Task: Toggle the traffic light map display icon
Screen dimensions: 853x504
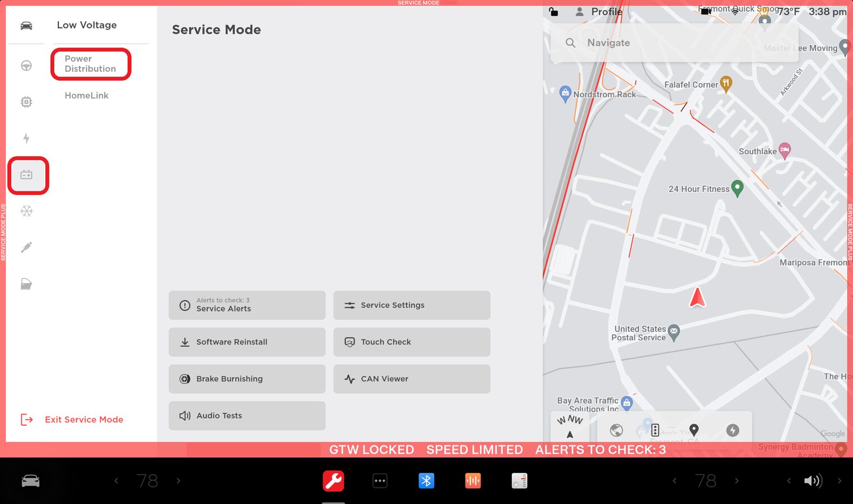Action: tap(655, 430)
